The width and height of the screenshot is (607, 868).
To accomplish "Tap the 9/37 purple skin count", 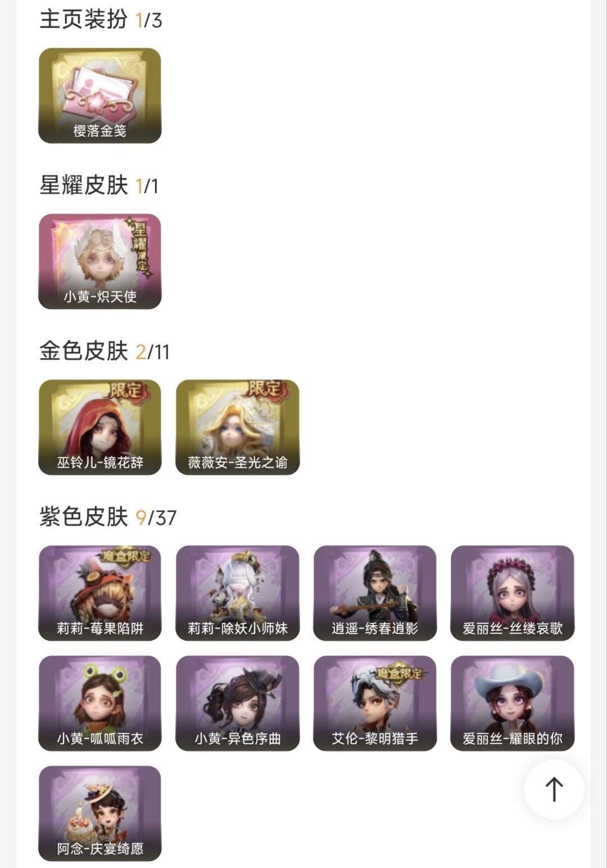I will (156, 518).
